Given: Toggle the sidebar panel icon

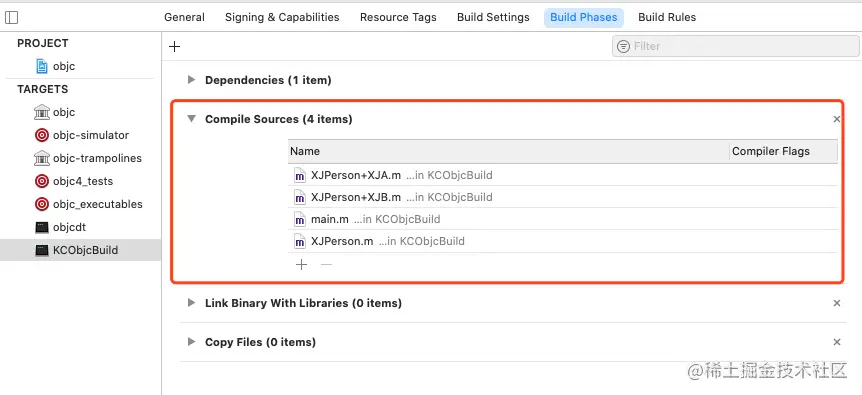Looking at the screenshot, I should click(x=11, y=18).
